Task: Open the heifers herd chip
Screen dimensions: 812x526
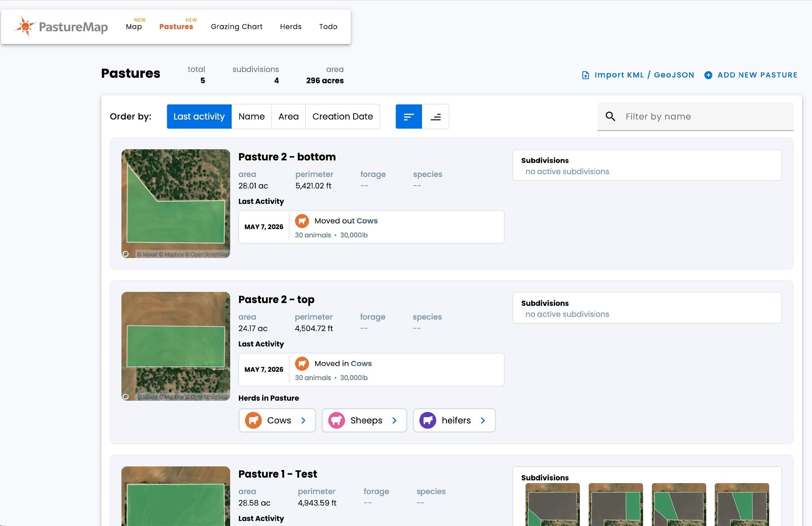Action: coord(454,420)
